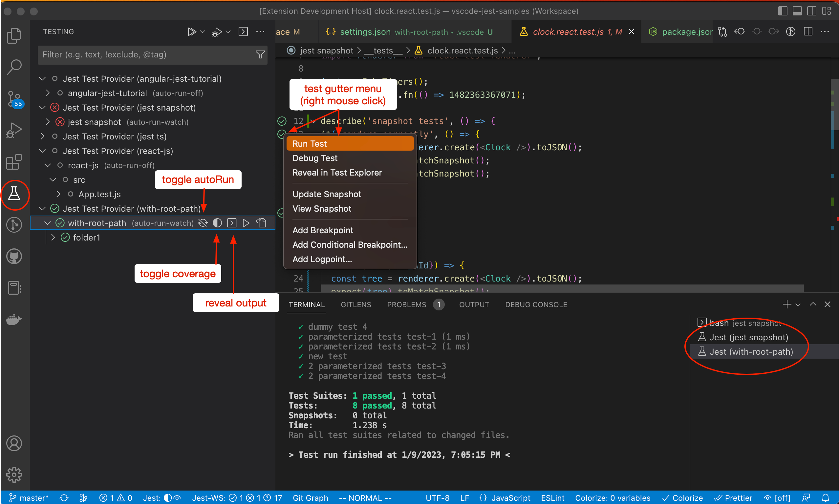Image resolution: width=839 pixels, height=504 pixels.
Task: Toggle secondary side bar layout button
Action: tap(812, 11)
